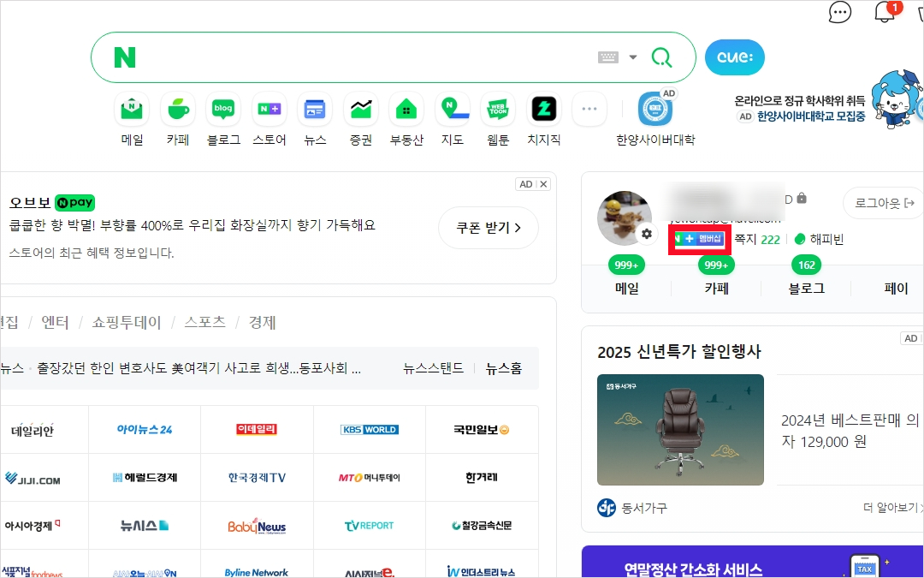The width and height of the screenshot is (924, 578).
Task: Open the 머니투데이 press logo
Action: [370, 477]
